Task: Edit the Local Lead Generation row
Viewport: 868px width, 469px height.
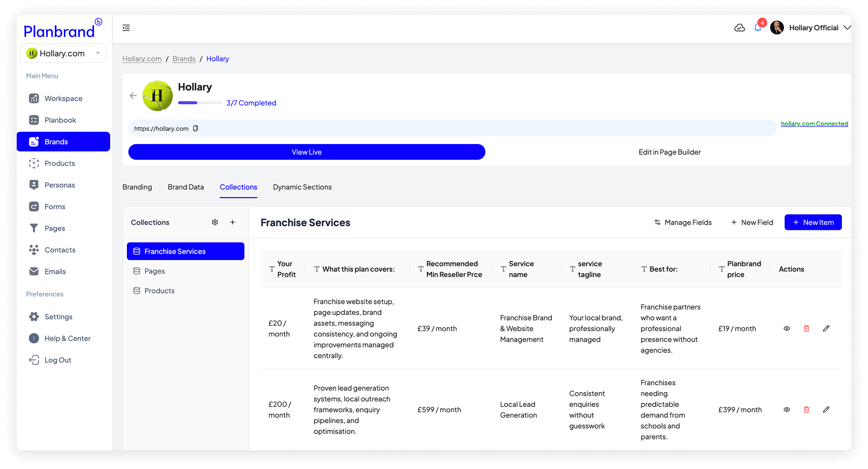Action: [x=826, y=410]
